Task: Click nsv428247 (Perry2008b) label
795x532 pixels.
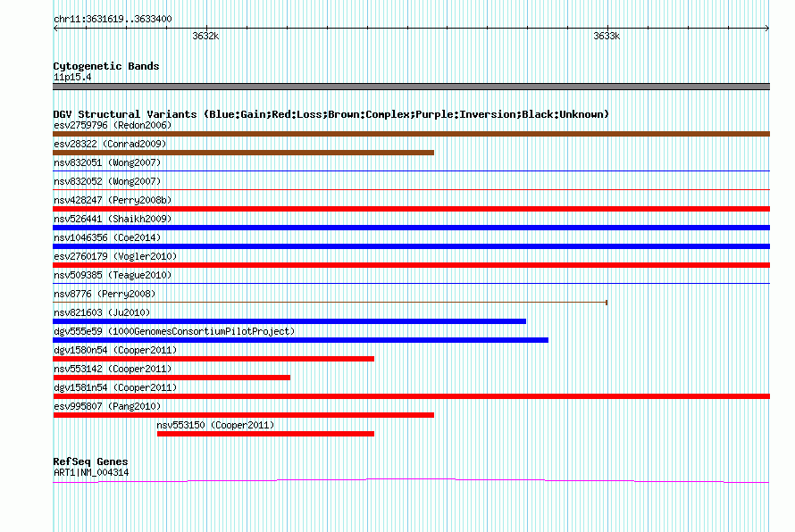Action: [x=113, y=200]
